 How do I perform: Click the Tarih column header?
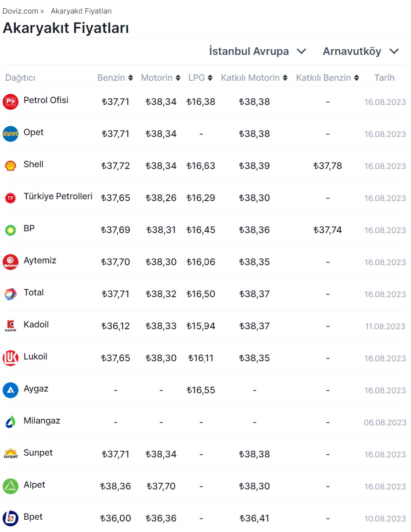click(384, 78)
